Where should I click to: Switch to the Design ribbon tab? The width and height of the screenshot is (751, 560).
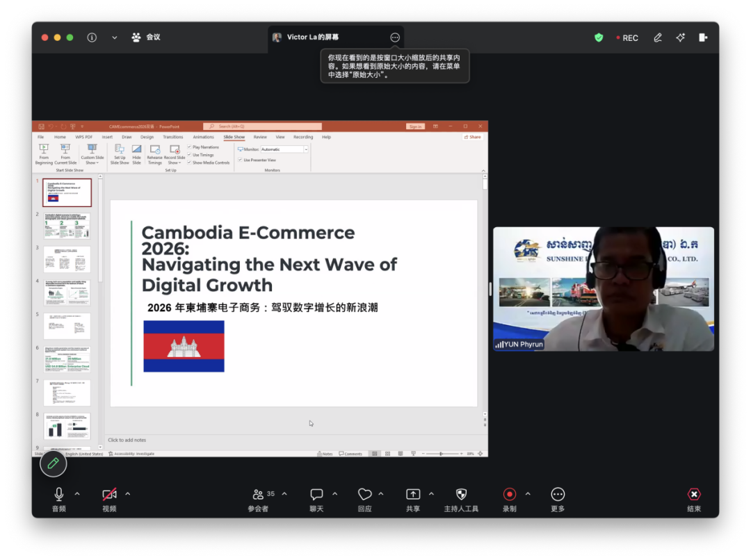147,137
